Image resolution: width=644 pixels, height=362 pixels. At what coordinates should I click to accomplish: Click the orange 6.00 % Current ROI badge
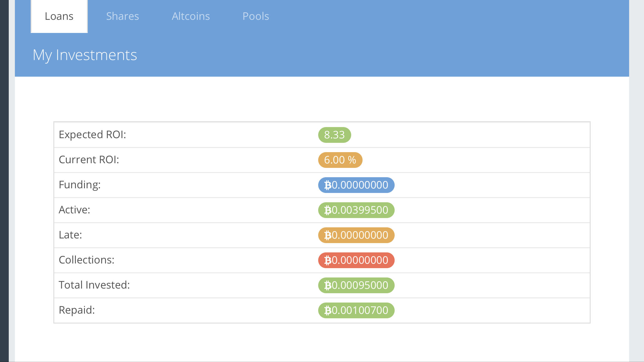point(340,160)
